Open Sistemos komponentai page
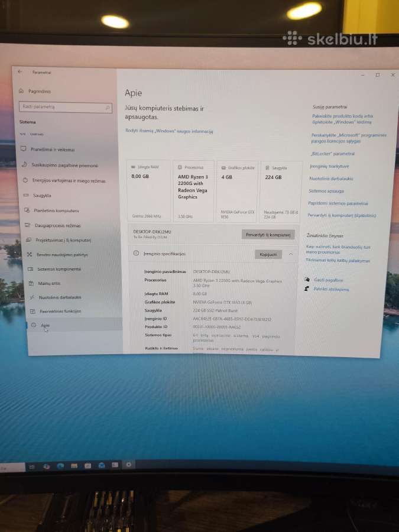This screenshot has height=532, width=399. click(59, 269)
